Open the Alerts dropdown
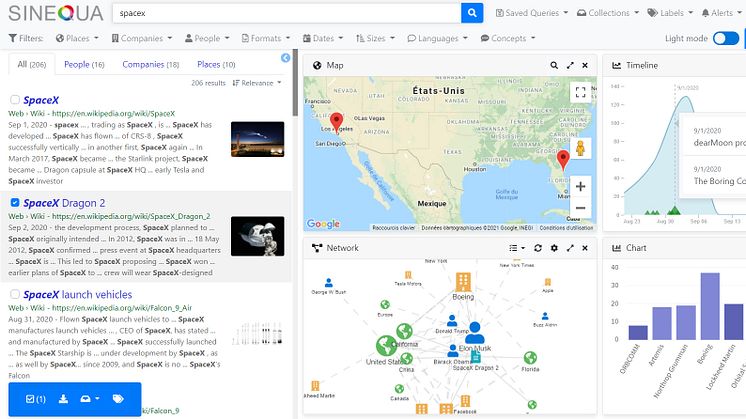The width and height of the screenshot is (746, 419). 721,13
